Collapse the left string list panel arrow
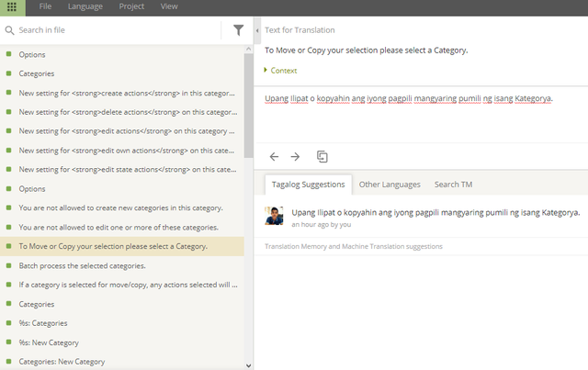 (x=256, y=30)
